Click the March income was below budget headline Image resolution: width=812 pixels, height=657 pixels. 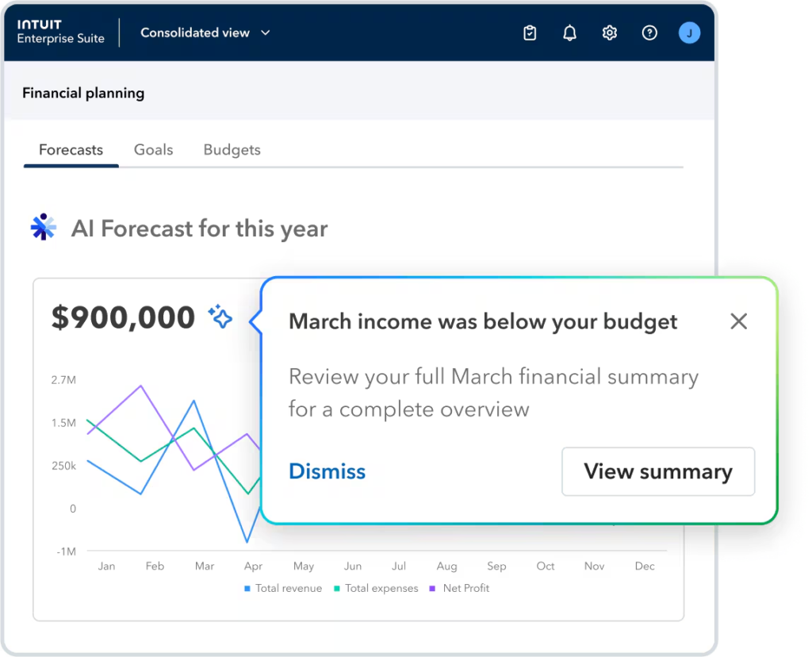483,322
